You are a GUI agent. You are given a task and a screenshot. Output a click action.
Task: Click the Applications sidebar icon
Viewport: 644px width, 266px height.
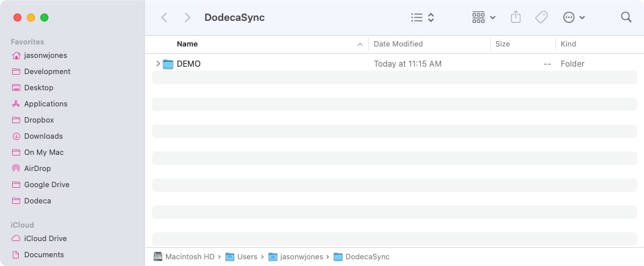pos(16,104)
